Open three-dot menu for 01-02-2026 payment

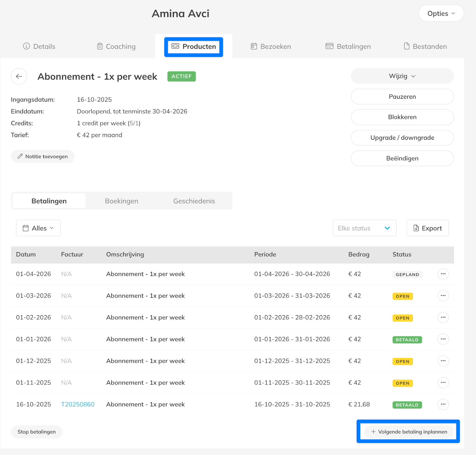pyautogui.click(x=443, y=317)
